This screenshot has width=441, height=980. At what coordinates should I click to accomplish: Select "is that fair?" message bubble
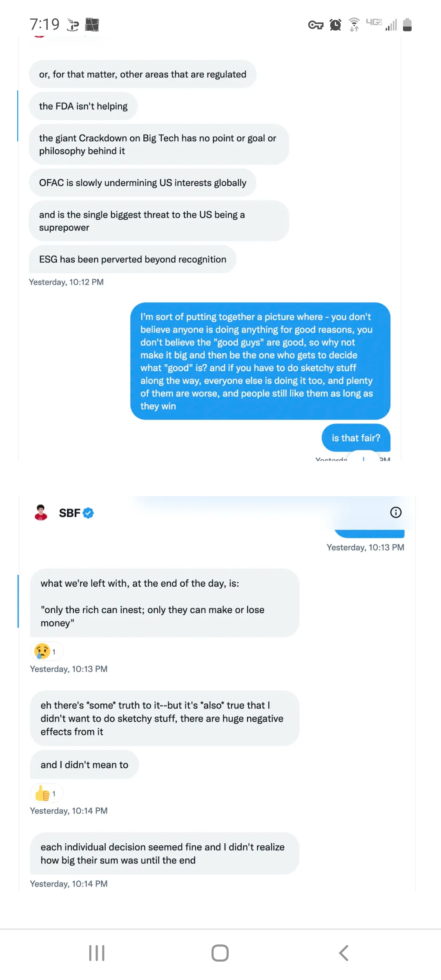tap(356, 438)
